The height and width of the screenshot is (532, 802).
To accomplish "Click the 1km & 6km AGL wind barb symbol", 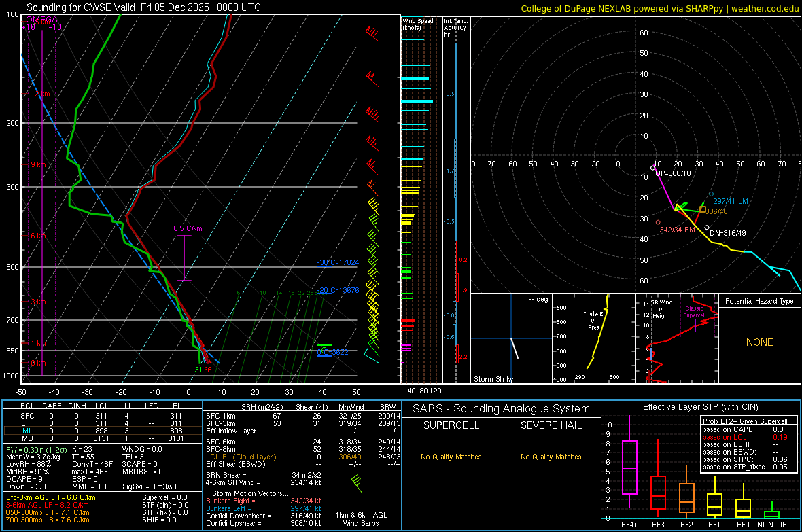I will [x=357, y=484].
